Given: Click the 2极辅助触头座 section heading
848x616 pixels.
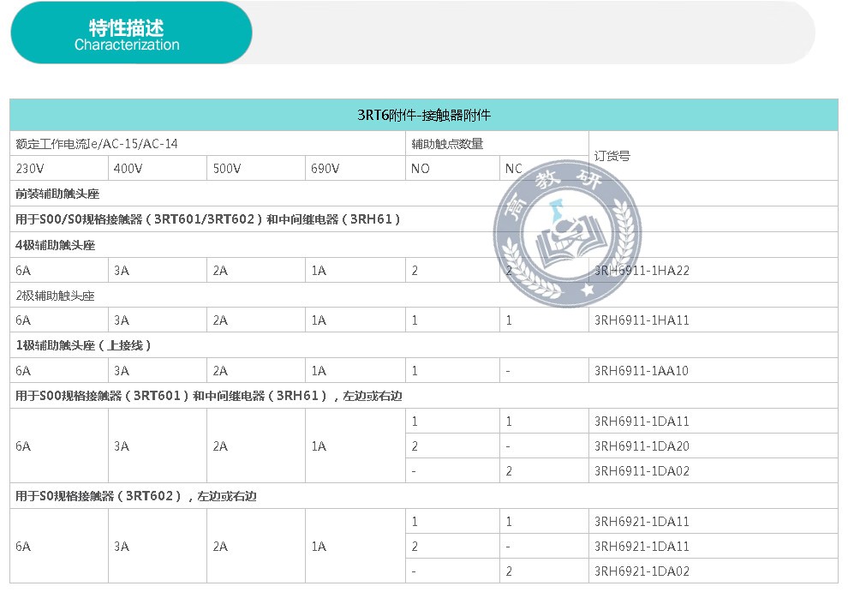Looking at the screenshot, I should pyautogui.click(x=424, y=296).
